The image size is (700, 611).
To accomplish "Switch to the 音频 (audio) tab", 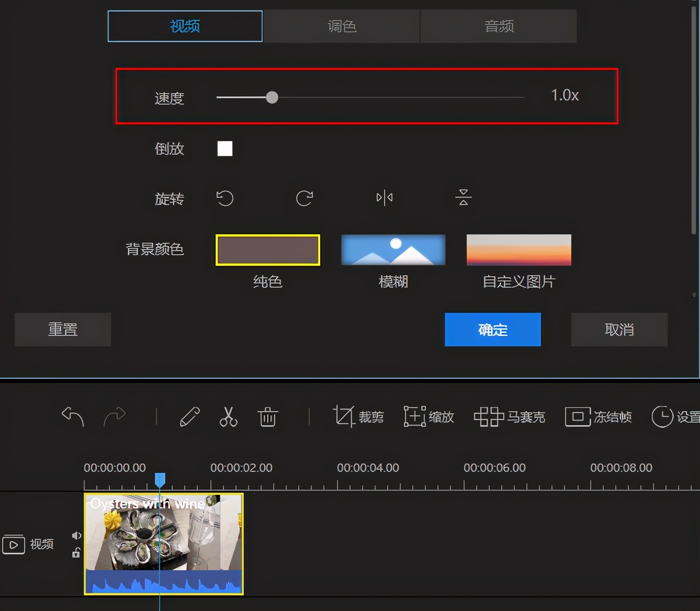I will [498, 26].
